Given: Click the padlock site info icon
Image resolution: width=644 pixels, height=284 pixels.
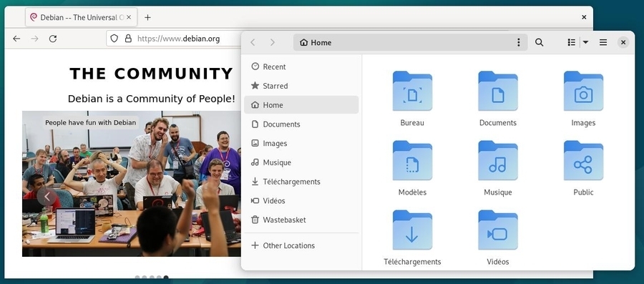Looking at the screenshot, I should pos(128,39).
